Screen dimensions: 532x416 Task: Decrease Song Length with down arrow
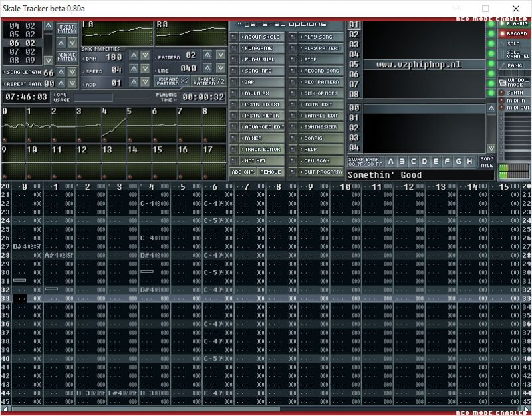(72, 72)
